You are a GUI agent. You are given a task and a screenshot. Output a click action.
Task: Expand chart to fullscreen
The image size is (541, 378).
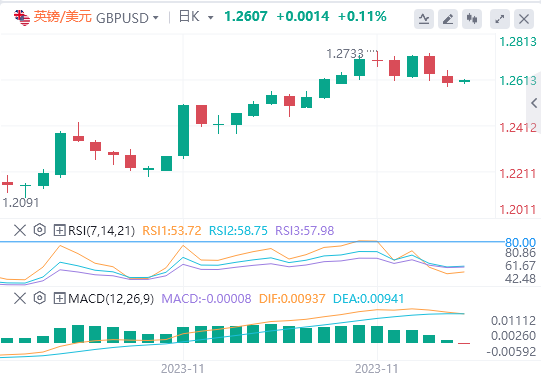tap(500, 19)
